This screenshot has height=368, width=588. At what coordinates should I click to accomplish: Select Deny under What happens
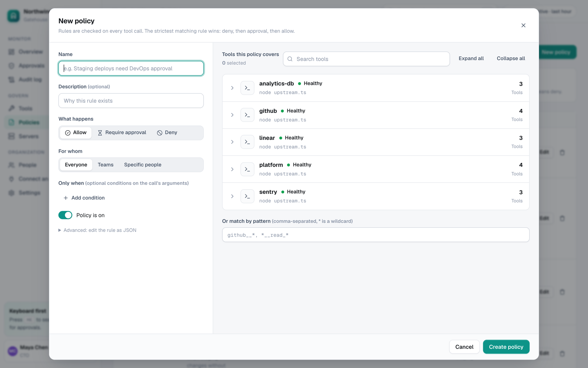(167, 132)
